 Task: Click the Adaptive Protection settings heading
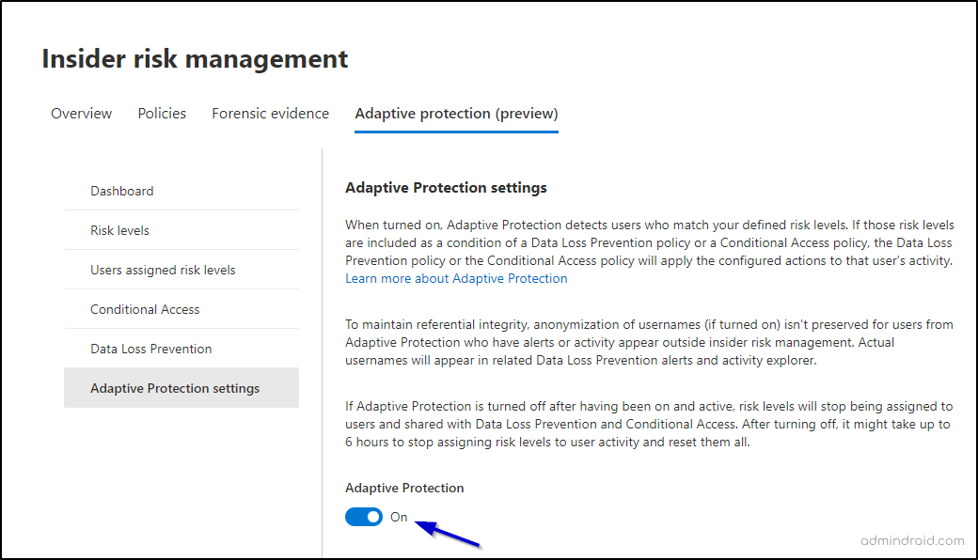click(446, 187)
